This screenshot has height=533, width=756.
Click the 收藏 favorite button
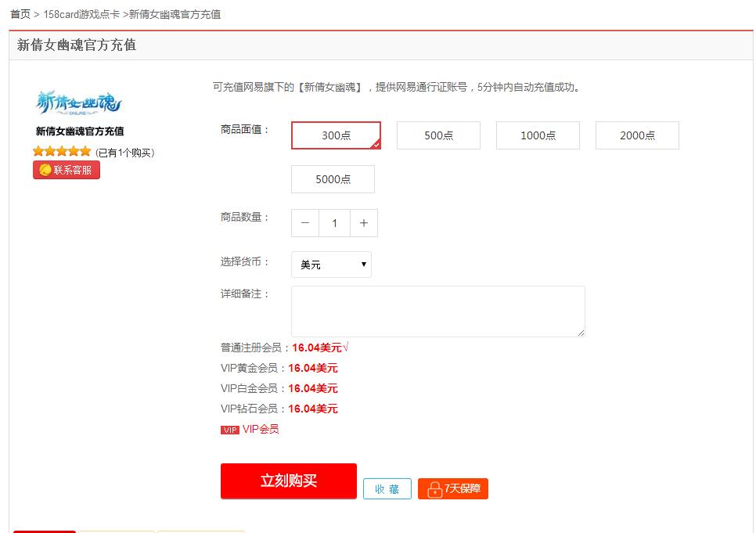coord(387,488)
